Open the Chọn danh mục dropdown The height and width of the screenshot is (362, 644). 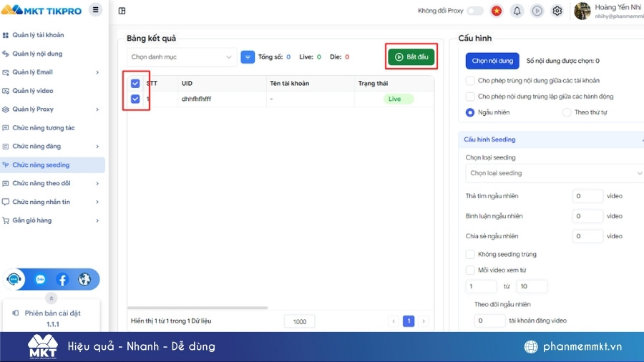[x=182, y=57]
